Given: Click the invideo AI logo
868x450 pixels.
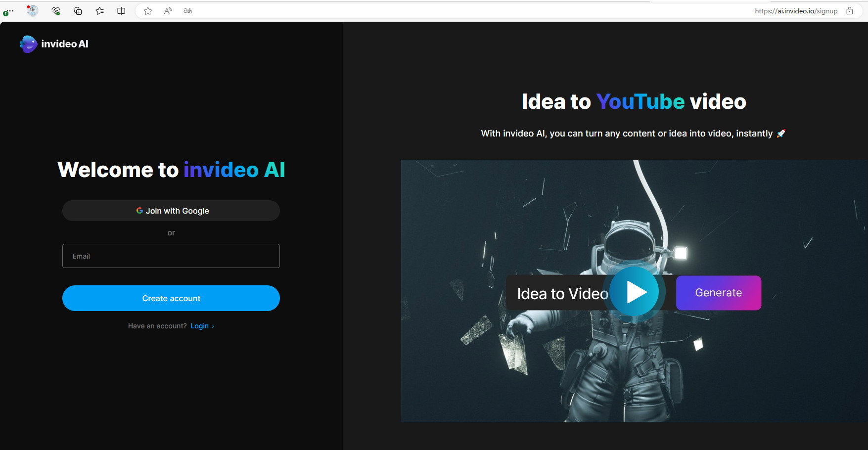Looking at the screenshot, I should pos(54,44).
